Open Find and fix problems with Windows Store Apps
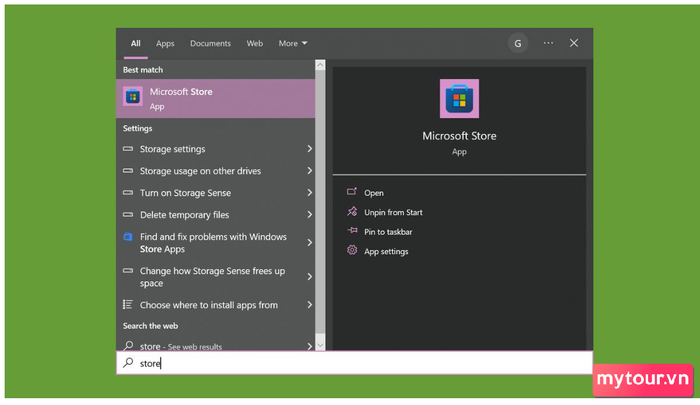The image size is (700, 405). (212, 243)
